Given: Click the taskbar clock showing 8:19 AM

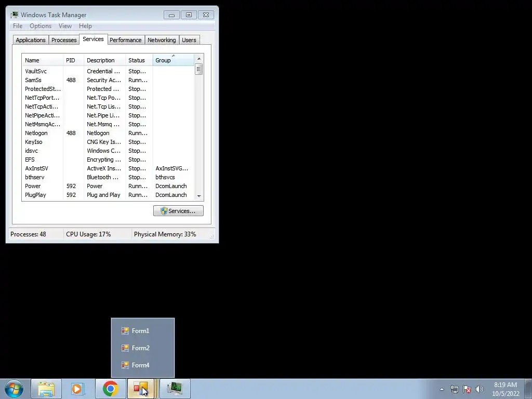Looking at the screenshot, I should click(506, 389).
